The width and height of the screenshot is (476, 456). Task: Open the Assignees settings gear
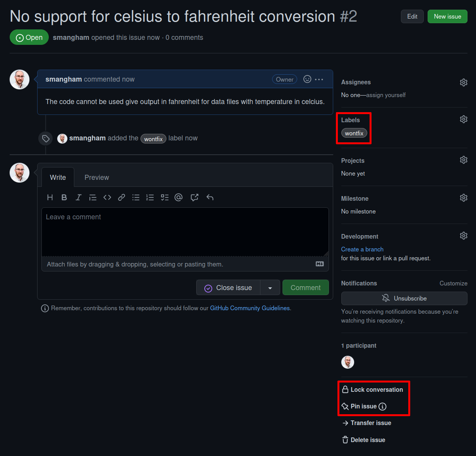(463, 82)
